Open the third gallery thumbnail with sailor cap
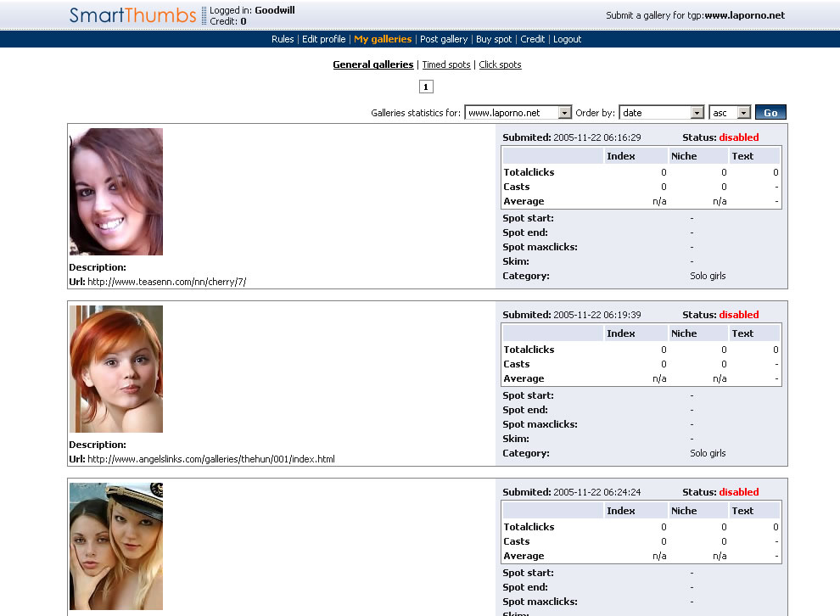The image size is (840, 616). 116,546
